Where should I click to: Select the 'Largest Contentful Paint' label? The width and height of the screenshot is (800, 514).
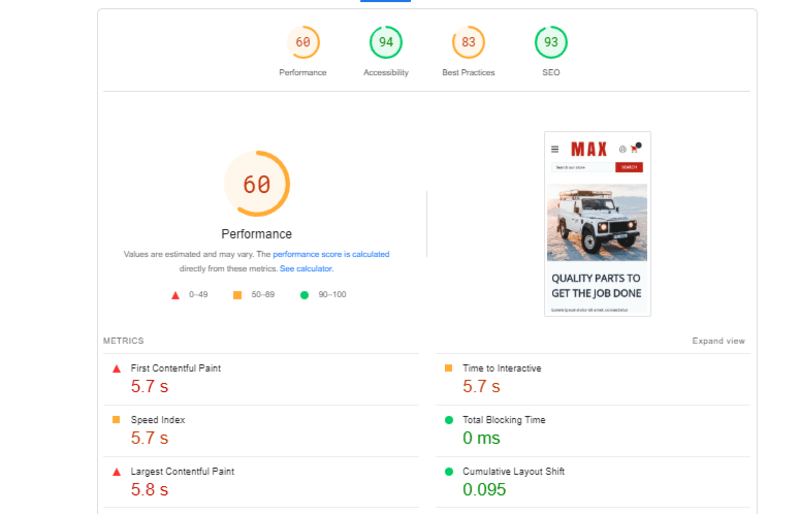pyautogui.click(x=182, y=471)
